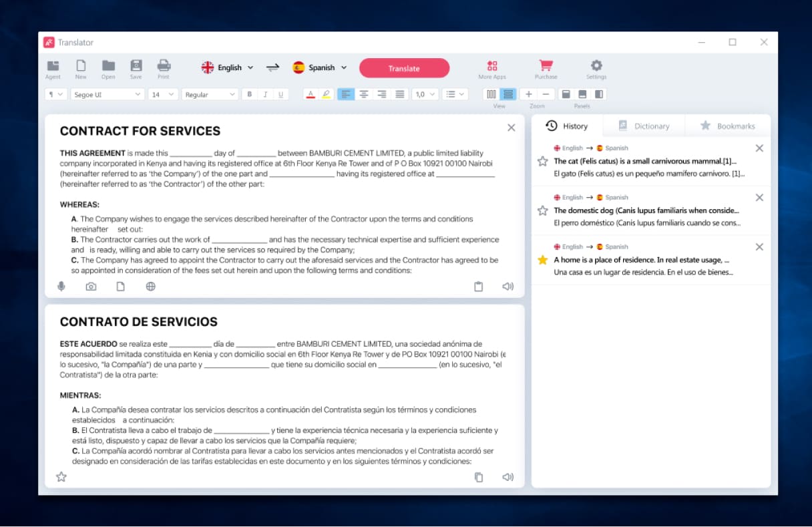Remove the 'A home is a place' entry
This screenshot has height=527, width=812.
pos(759,247)
